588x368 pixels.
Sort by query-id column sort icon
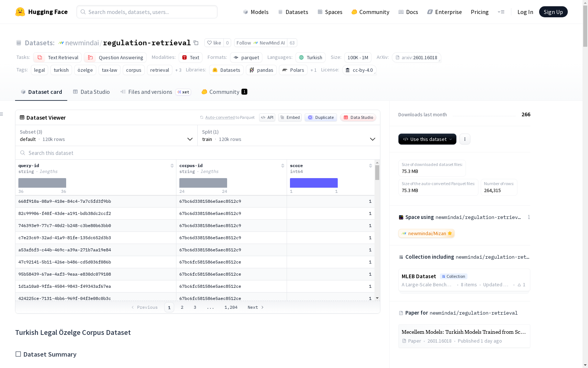click(x=172, y=166)
